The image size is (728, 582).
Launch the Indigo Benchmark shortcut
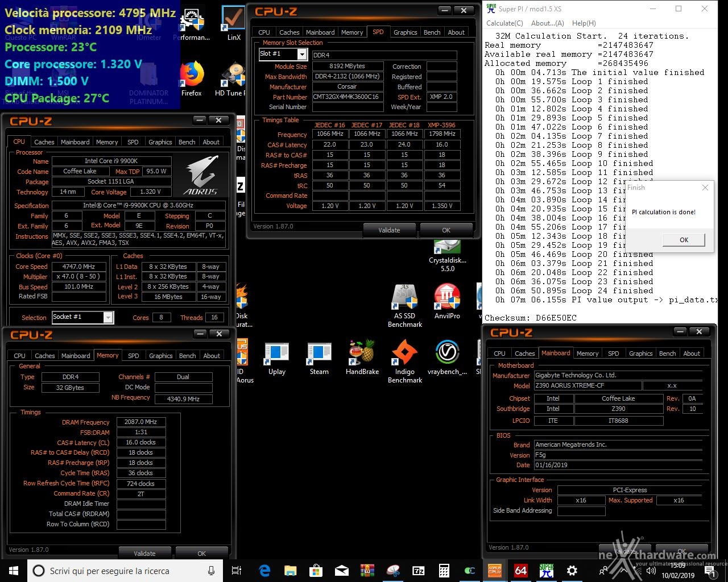(x=405, y=361)
